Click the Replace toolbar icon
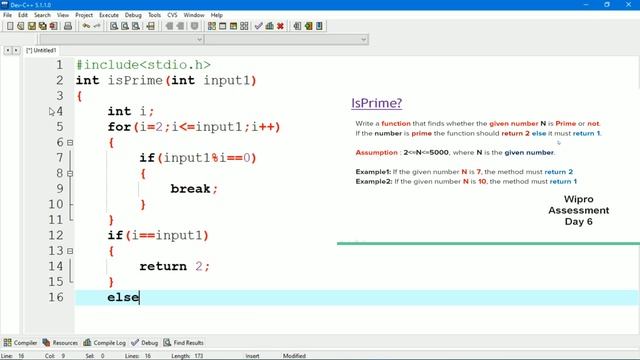 click(x=125, y=26)
